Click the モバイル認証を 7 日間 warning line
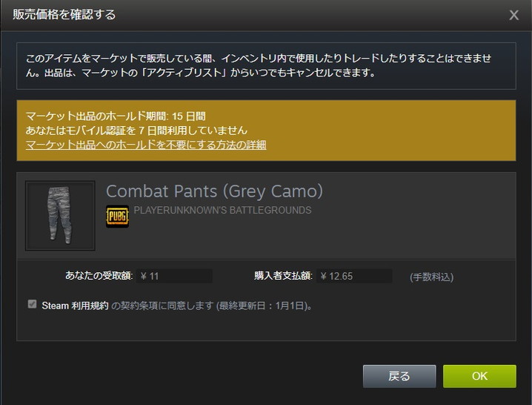 point(136,131)
